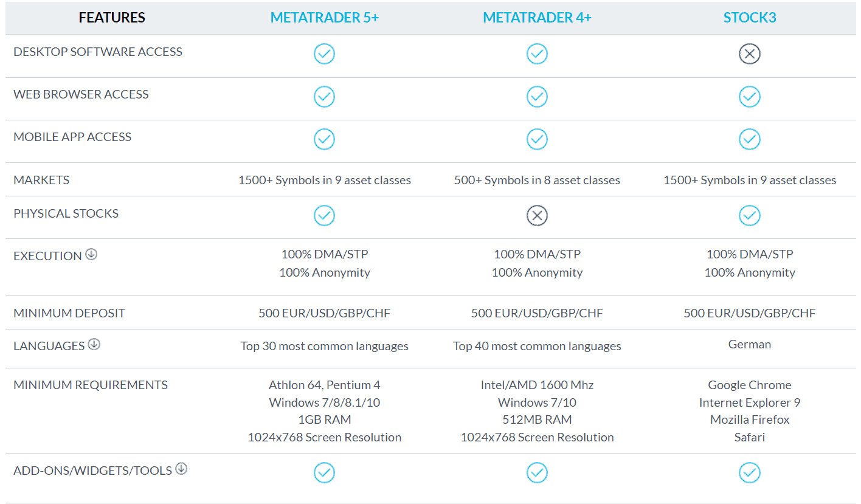This screenshot has width=861, height=504.
Task: Click 'Athlon 64, Pentium 4' requirement text
Action: click(x=325, y=385)
